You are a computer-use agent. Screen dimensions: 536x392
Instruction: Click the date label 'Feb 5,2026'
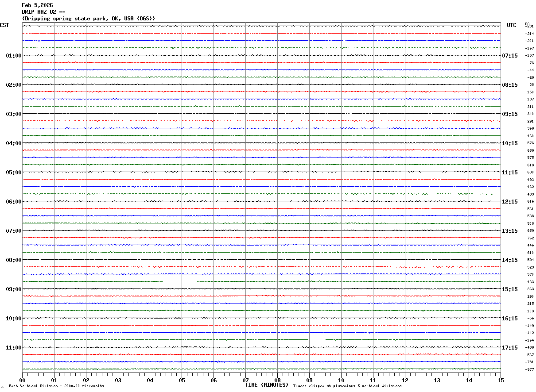pos(37,5)
